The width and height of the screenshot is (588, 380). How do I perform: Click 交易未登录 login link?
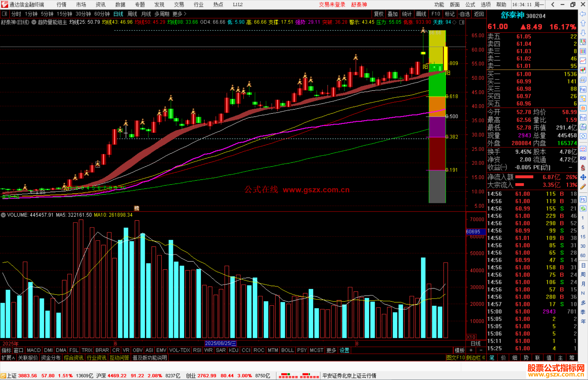tap(332, 4)
